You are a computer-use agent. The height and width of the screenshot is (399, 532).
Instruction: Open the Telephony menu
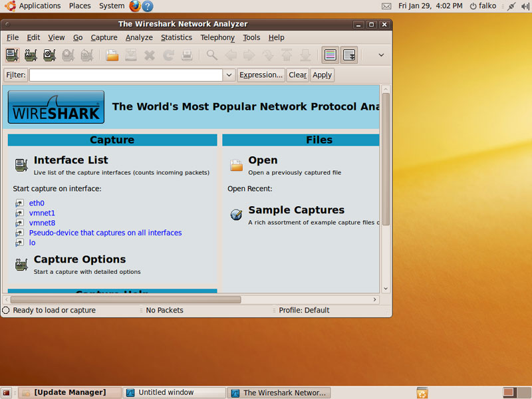click(217, 38)
